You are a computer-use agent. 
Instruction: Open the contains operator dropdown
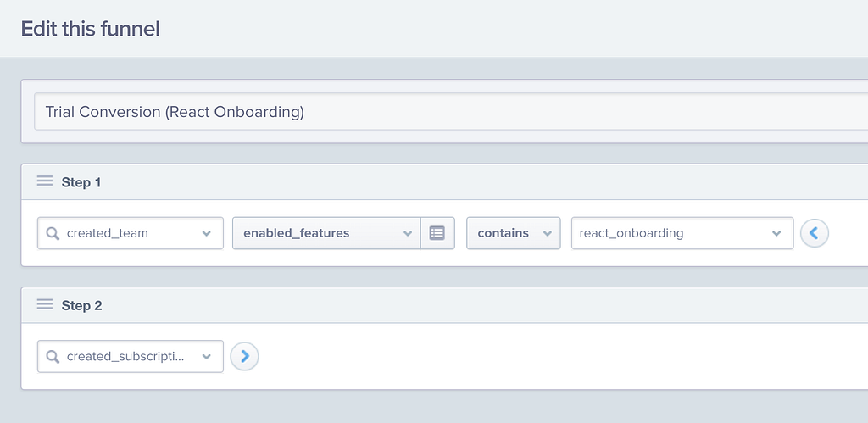[547, 233]
